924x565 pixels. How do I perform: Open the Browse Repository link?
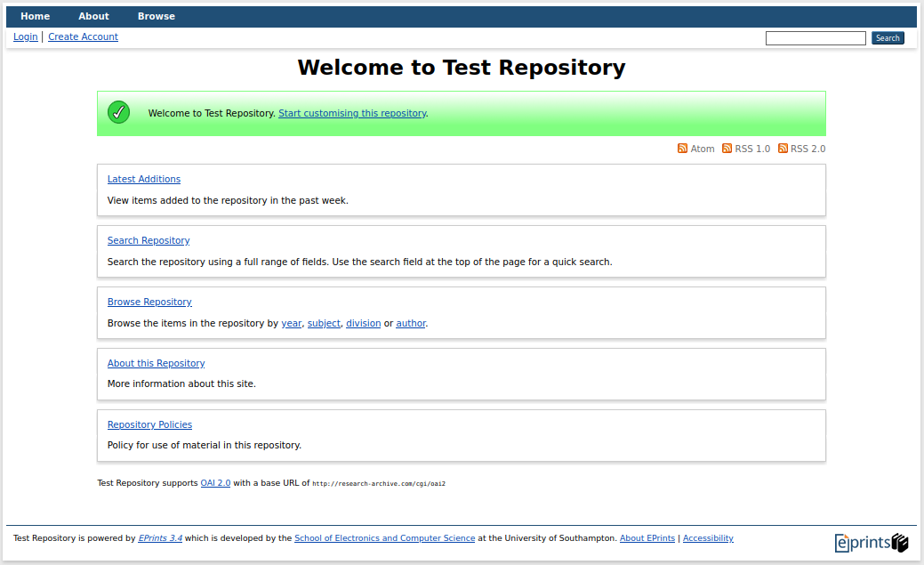click(x=149, y=302)
